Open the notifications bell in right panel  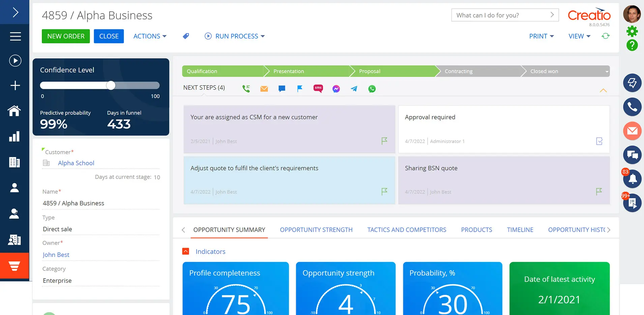(x=632, y=179)
